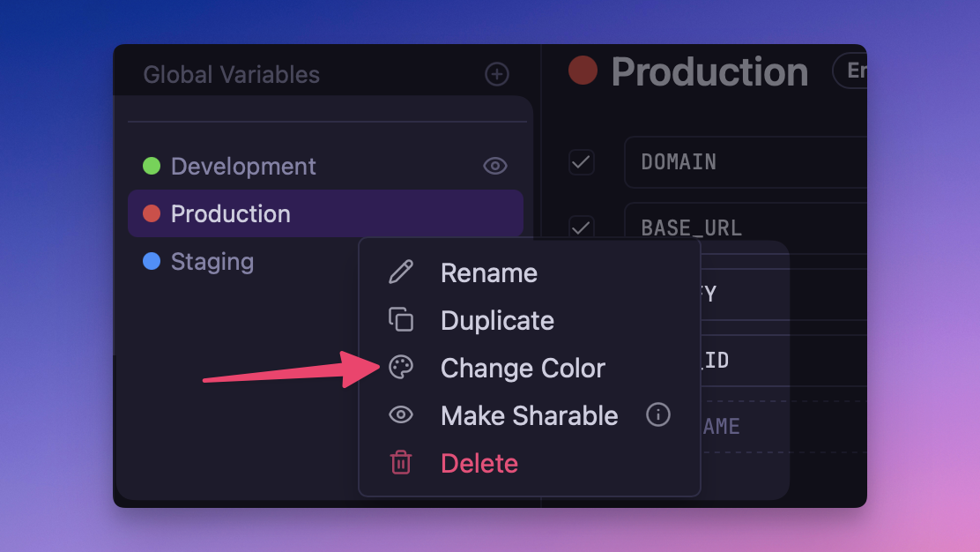
Task: Toggle the eye icon on Development environment
Action: click(495, 166)
